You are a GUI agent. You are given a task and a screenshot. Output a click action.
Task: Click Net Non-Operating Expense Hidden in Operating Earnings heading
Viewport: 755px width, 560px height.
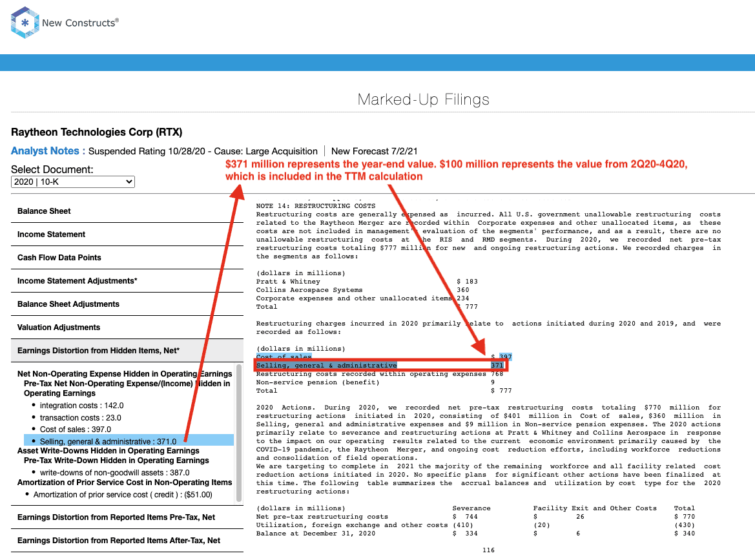(x=125, y=373)
